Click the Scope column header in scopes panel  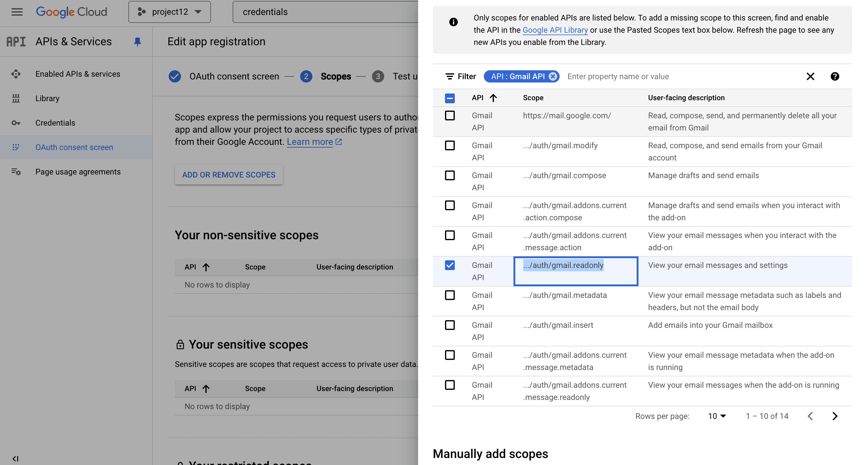pos(533,98)
